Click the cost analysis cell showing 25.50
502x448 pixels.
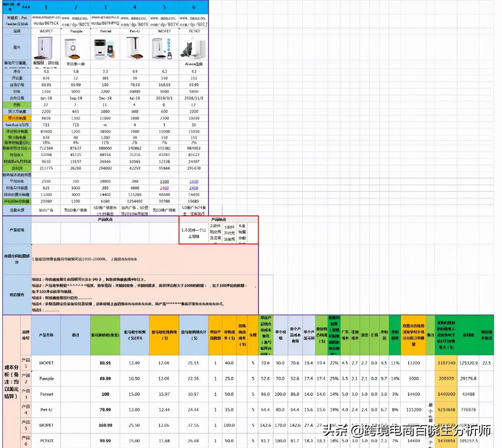point(134,425)
